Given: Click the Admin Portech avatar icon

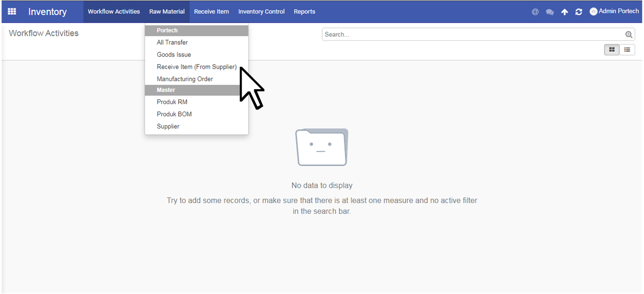Looking at the screenshot, I should (x=594, y=11).
